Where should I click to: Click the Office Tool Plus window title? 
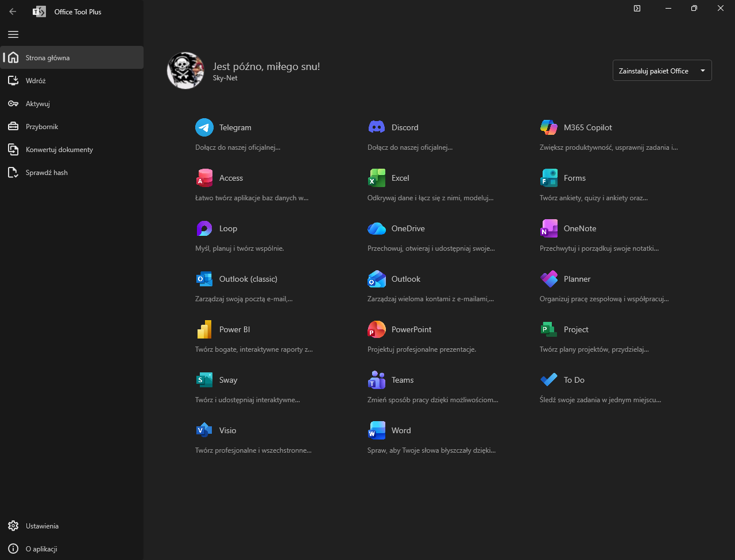click(x=78, y=11)
